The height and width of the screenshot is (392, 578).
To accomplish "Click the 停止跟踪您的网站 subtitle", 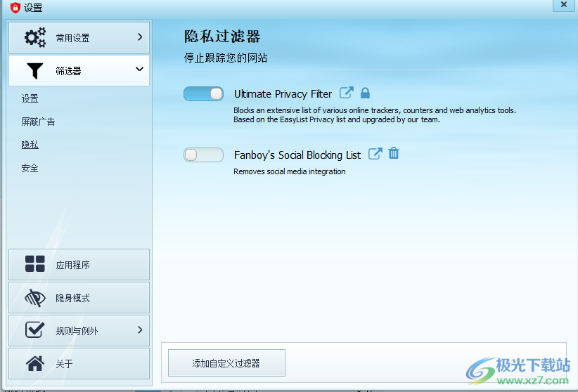I will [226, 58].
